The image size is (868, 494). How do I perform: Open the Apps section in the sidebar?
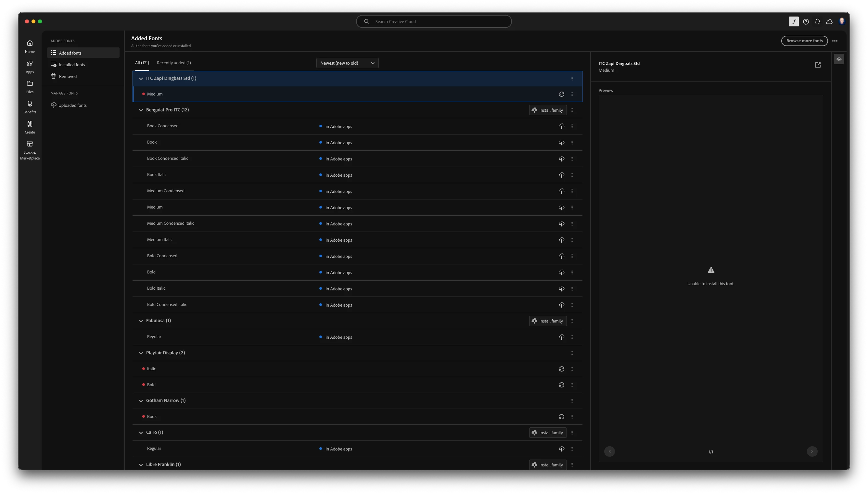pos(30,67)
